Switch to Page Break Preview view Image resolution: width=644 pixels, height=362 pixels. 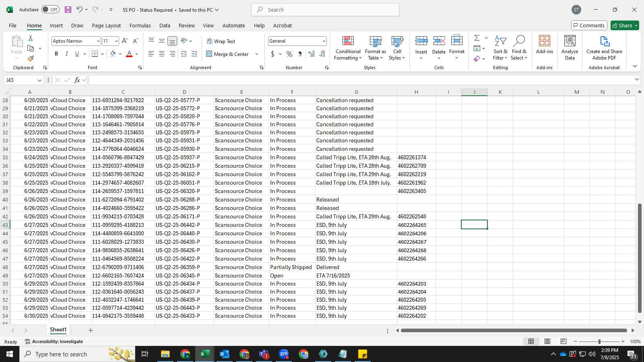pos(563,341)
